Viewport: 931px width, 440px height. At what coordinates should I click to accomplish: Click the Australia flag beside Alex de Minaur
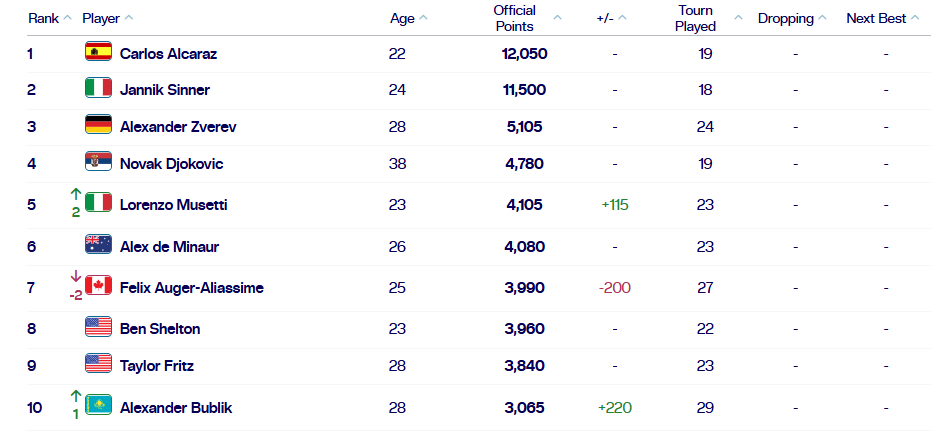pos(98,245)
